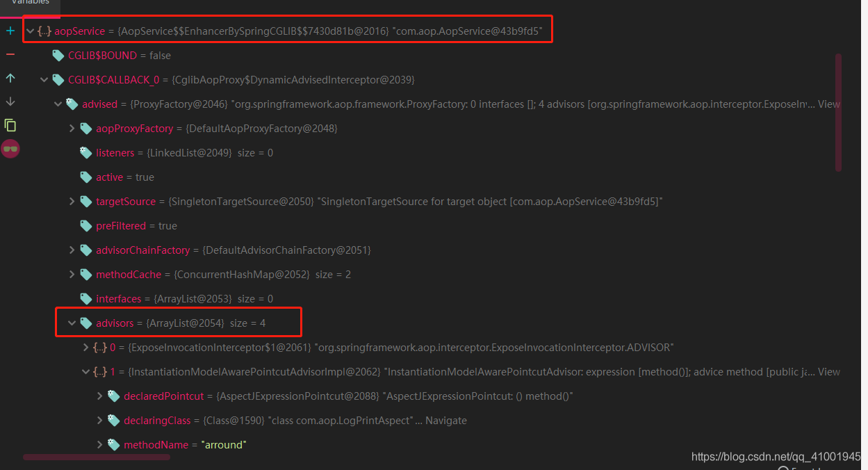Image resolution: width=868 pixels, height=470 pixels.
Task: Click the tag icon beside aopProxyFactory
Action: [86, 129]
